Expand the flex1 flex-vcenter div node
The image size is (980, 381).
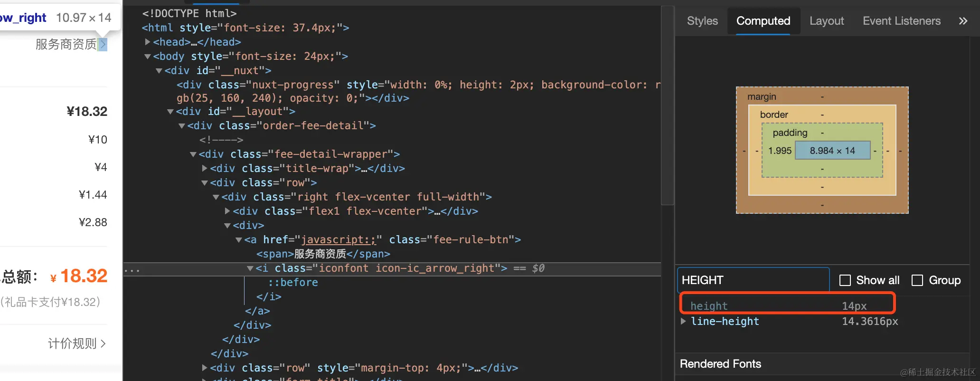pyautogui.click(x=227, y=211)
